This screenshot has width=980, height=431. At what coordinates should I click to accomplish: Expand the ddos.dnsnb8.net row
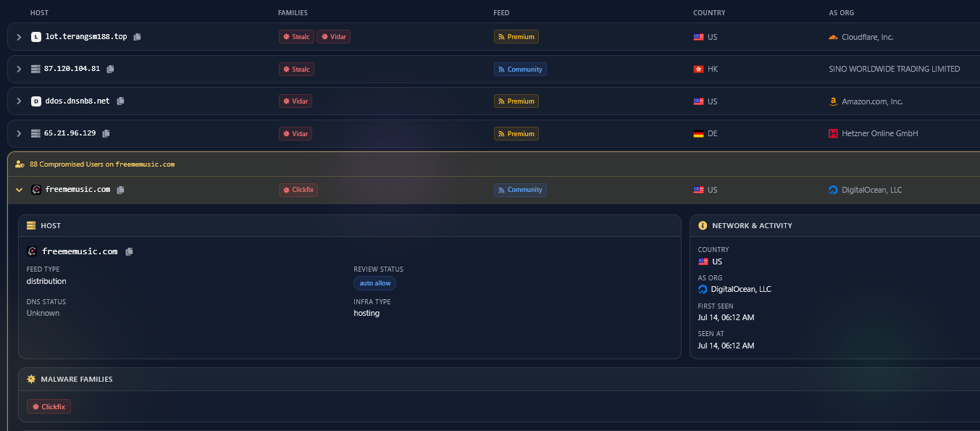19,101
